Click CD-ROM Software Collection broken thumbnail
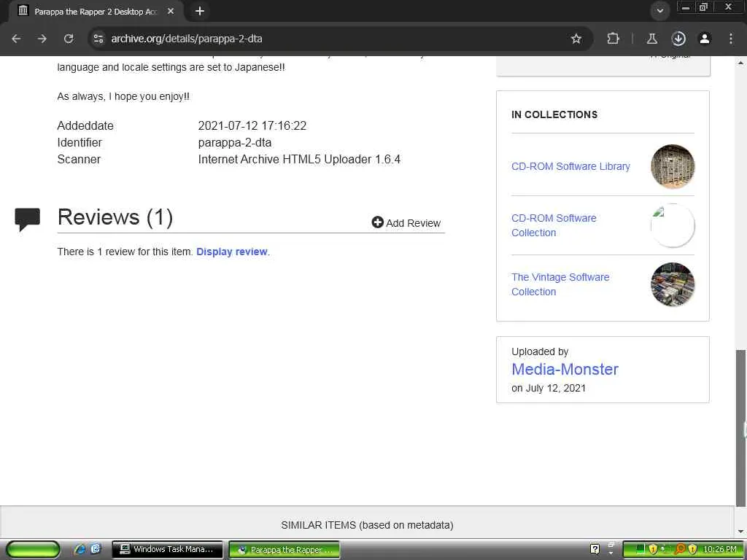 pyautogui.click(x=672, y=225)
